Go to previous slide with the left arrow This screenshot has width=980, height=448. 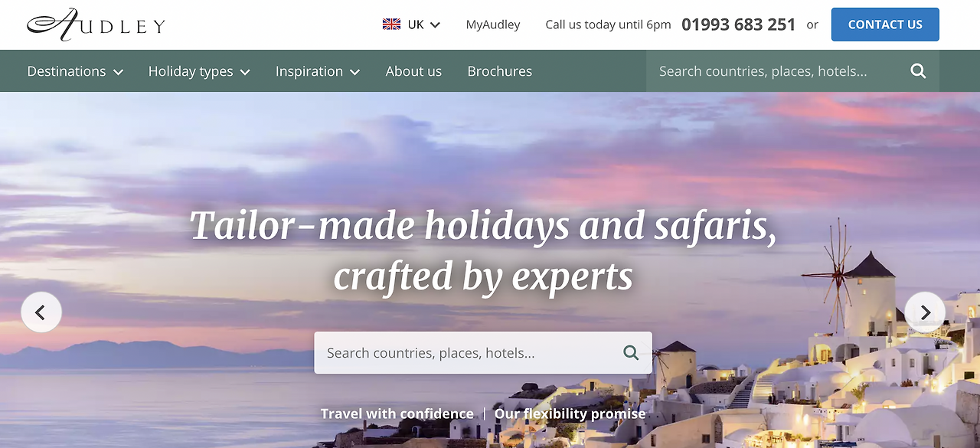tap(41, 312)
